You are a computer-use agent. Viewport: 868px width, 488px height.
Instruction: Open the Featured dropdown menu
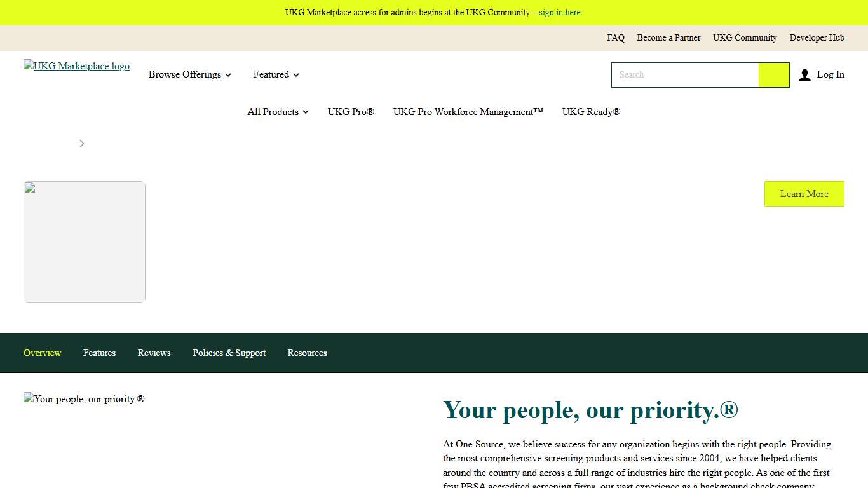(x=275, y=74)
